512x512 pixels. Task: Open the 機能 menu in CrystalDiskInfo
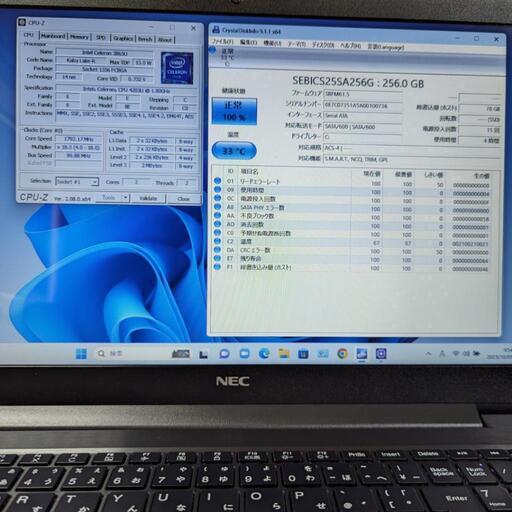(272, 43)
